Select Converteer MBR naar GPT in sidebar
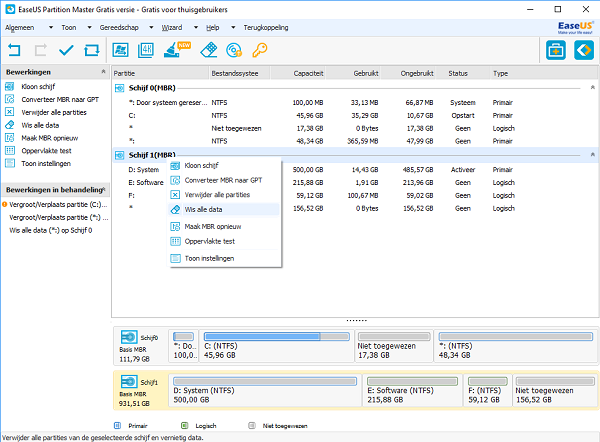This screenshot has height=442, width=600. pos(60,99)
